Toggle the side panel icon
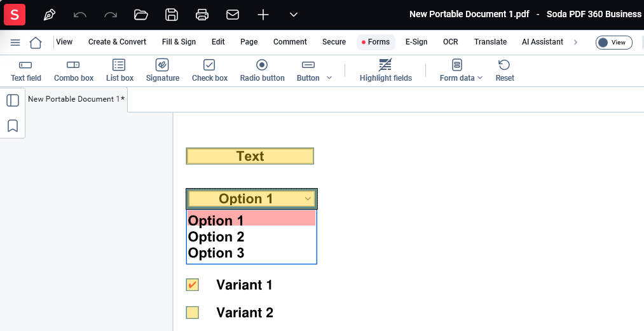 pos(13,100)
